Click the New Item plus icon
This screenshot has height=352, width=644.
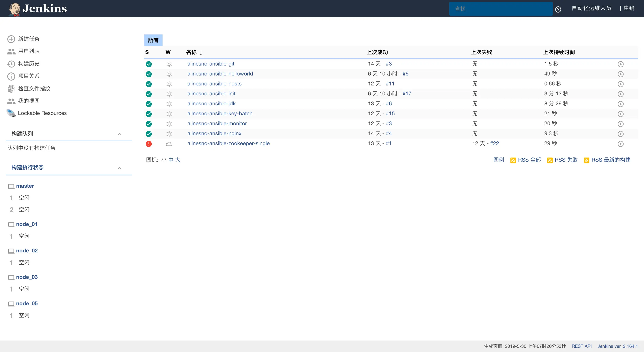(11, 39)
